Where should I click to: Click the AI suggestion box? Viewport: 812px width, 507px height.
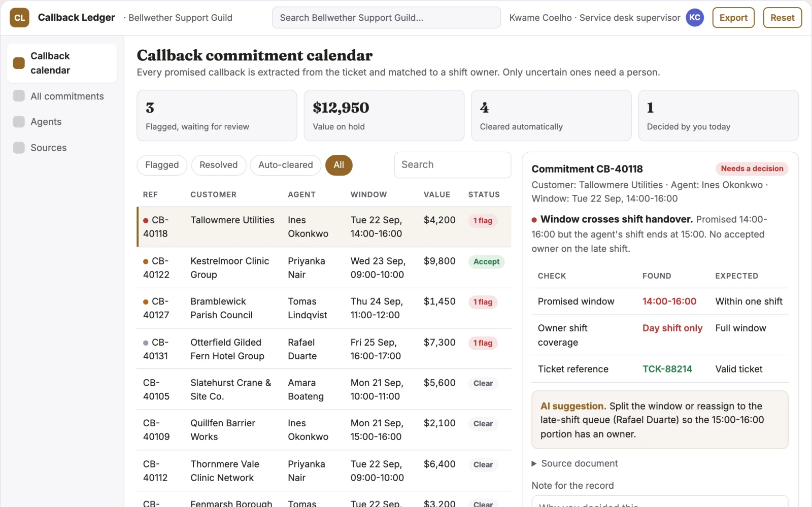(660, 420)
